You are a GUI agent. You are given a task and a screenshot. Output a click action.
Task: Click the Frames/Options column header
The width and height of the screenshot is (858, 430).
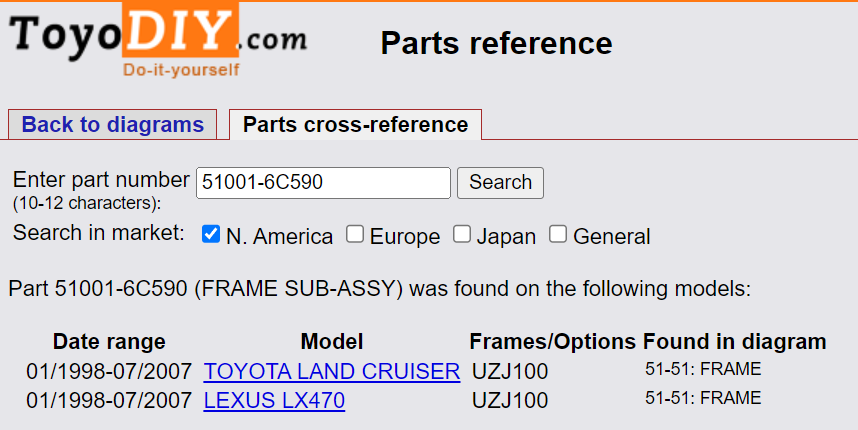click(552, 342)
